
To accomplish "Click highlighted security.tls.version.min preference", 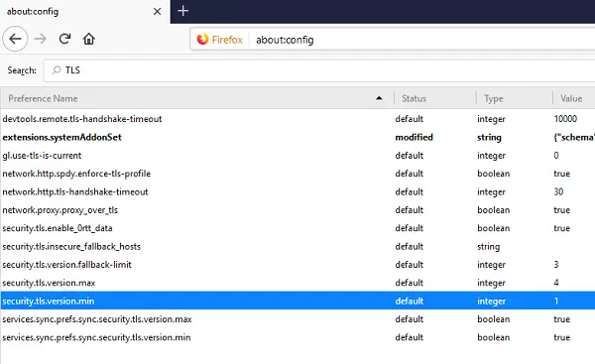I will (297, 301).
